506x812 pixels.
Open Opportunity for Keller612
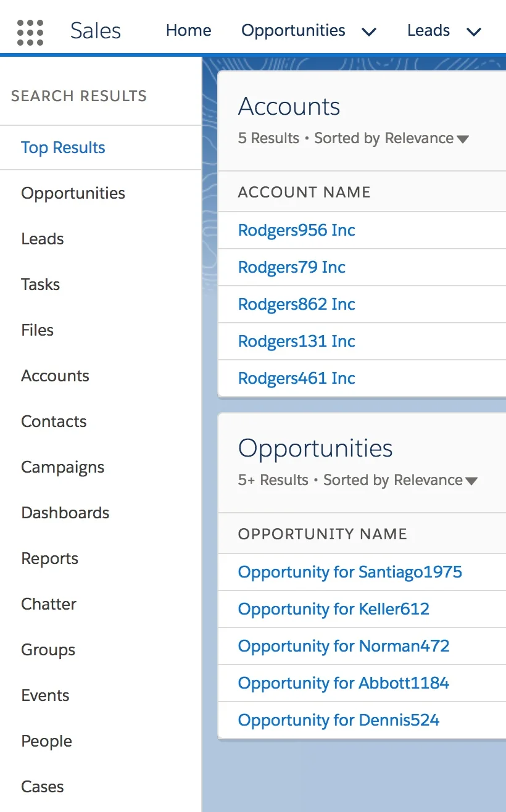(x=333, y=609)
